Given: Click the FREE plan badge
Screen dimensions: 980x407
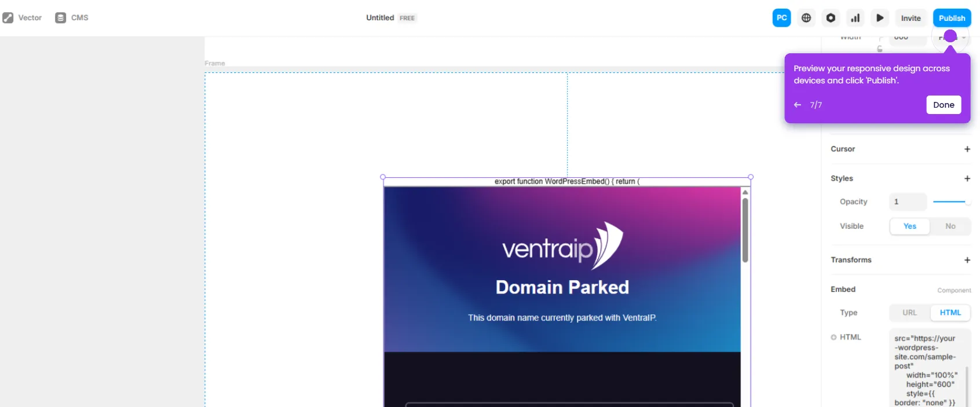Looking at the screenshot, I should (407, 19).
